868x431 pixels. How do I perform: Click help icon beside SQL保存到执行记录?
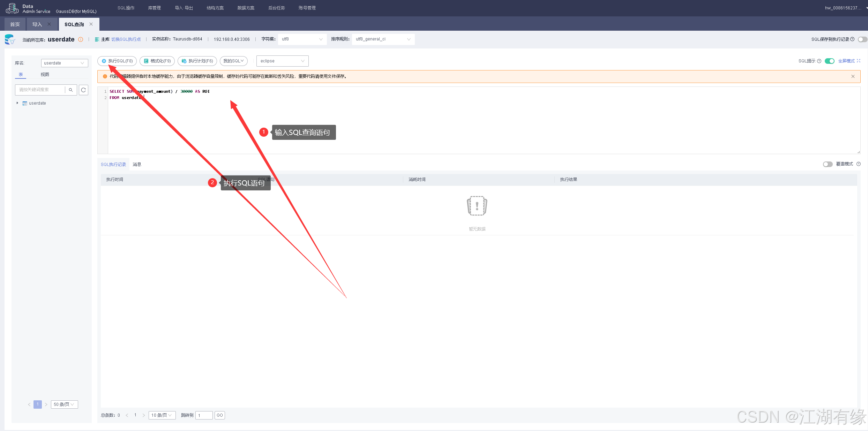[852, 39]
